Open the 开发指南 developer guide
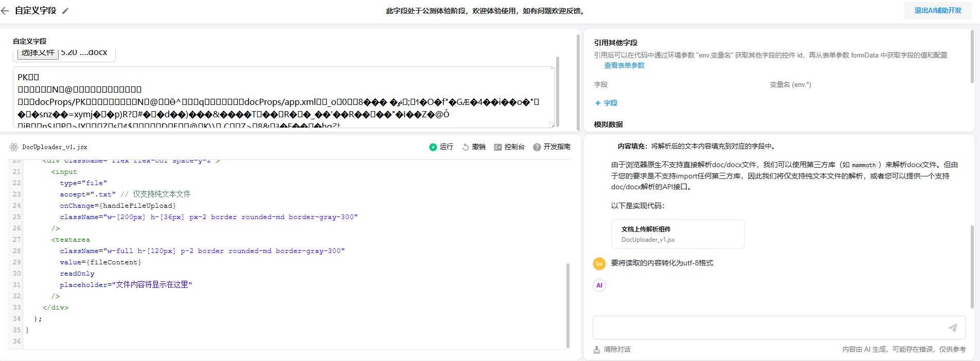The image size is (980, 361). [x=551, y=147]
